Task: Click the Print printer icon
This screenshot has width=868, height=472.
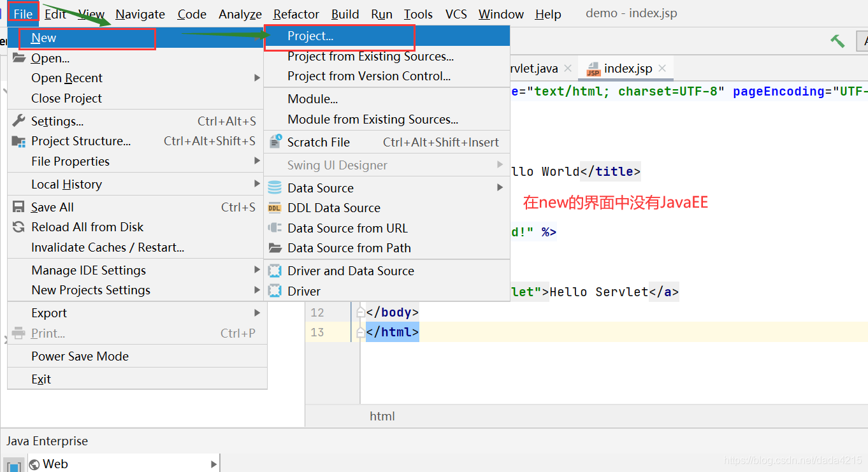Action: pos(19,333)
